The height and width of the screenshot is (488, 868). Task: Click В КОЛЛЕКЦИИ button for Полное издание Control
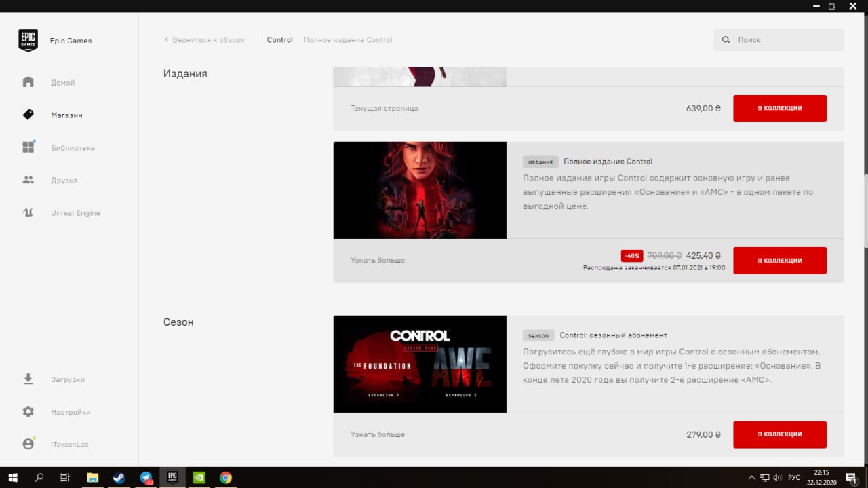pos(780,260)
